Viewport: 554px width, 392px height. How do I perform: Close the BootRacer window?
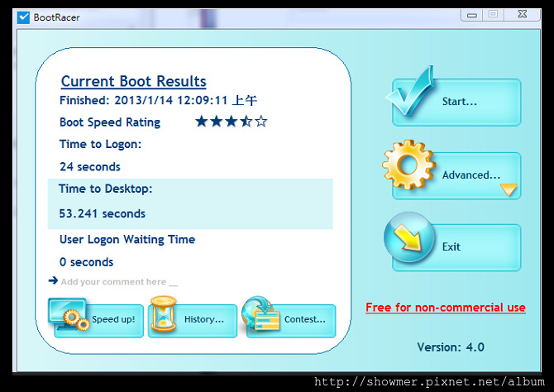click(523, 15)
